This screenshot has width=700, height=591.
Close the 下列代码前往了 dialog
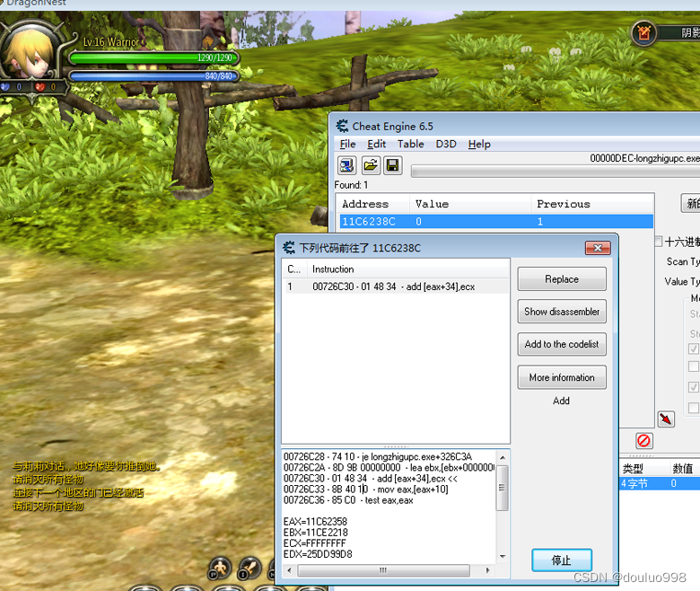598,248
